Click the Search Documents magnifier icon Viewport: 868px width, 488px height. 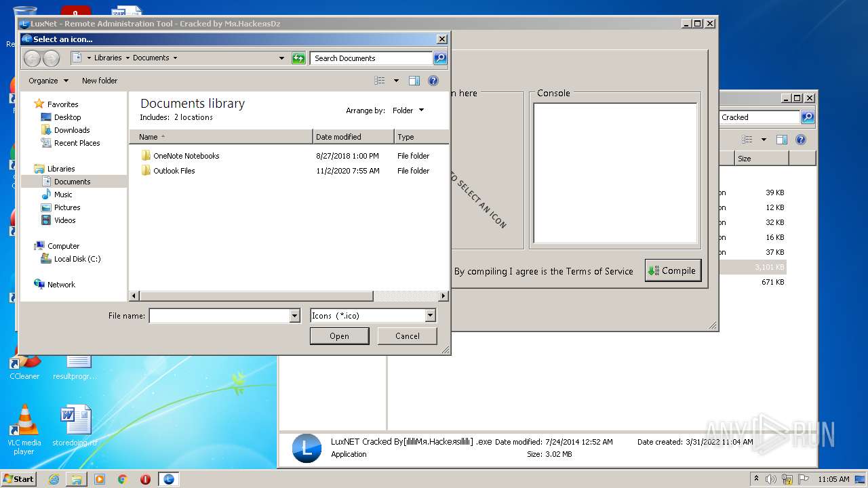[x=440, y=58]
